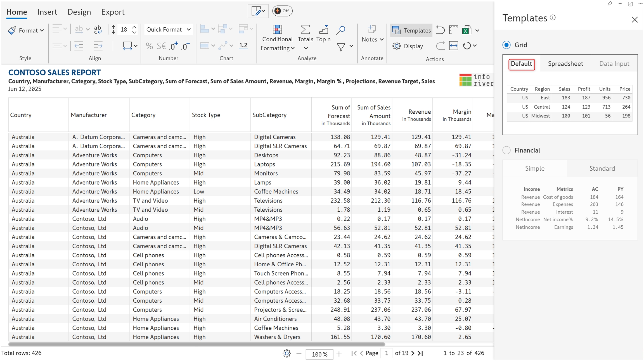The width and height of the screenshot is (644, 361).
Task: Toggle the Off performance switch
Action: [282, 11]
